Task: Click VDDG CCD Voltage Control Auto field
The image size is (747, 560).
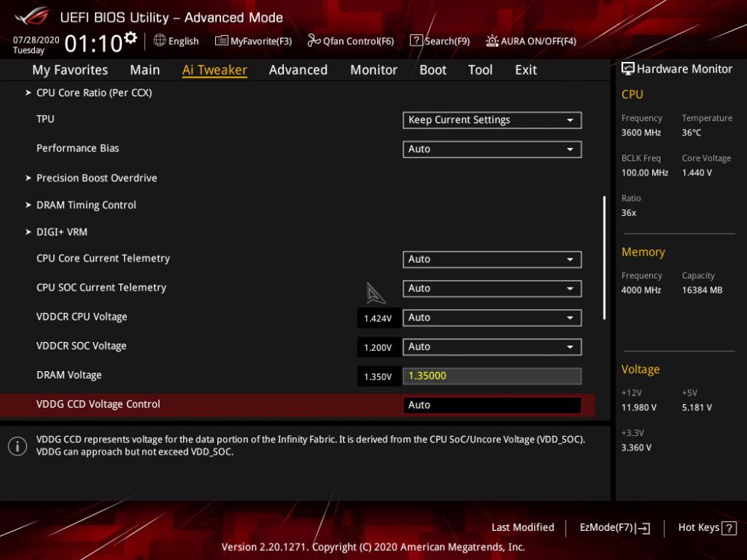Action: tap(492, 405)
